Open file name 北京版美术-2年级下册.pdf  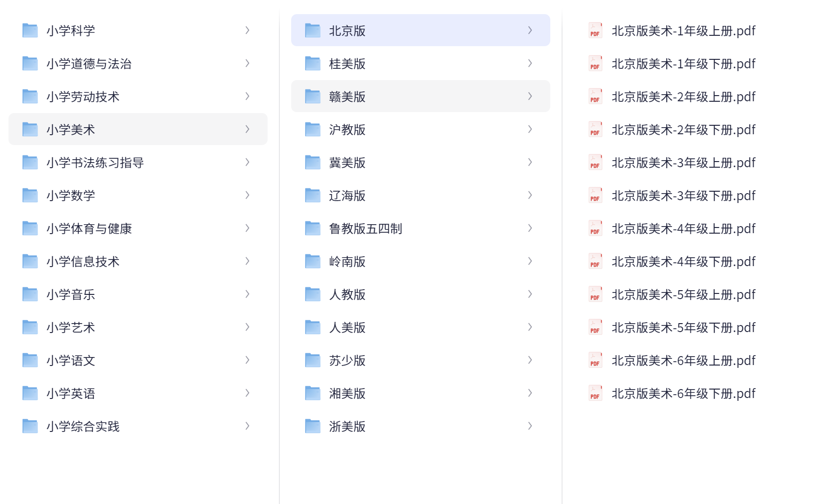pyautogui.click(x=684, y=130)
